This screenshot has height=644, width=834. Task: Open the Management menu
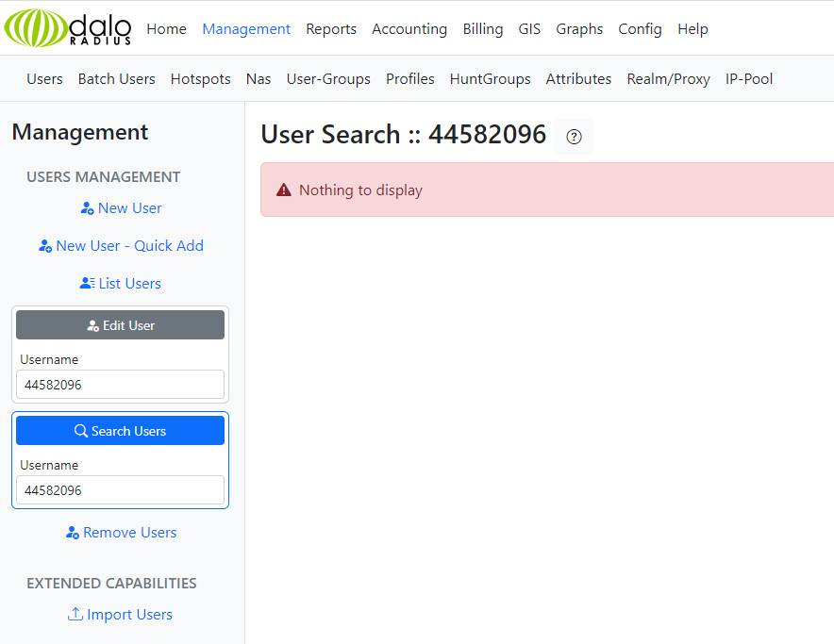[x=246, y=28]
